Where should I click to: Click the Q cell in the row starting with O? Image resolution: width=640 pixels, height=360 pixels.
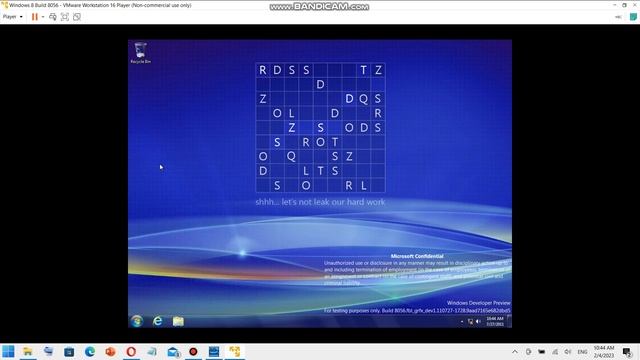point(291,156)
